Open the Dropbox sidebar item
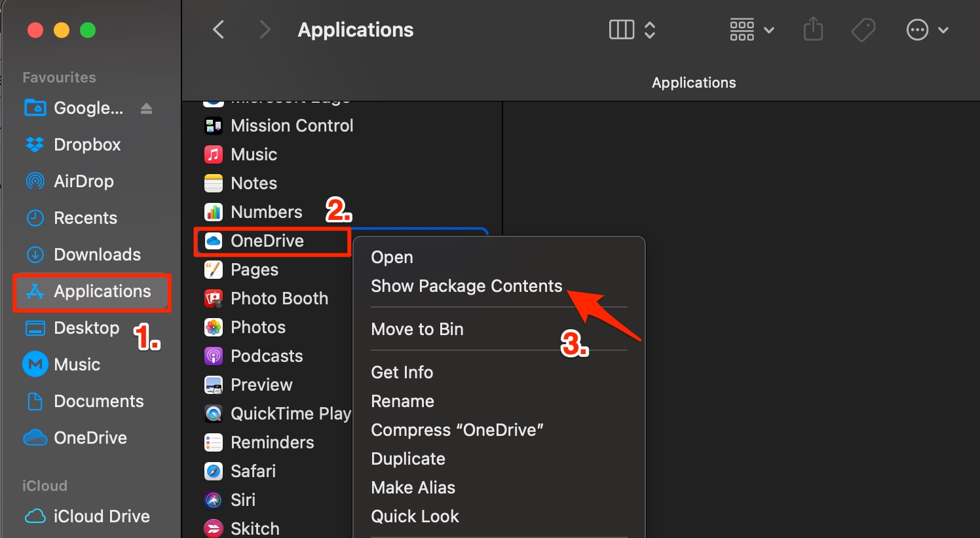The width and height of the screenshot is (980, 538). click(87, 145)
